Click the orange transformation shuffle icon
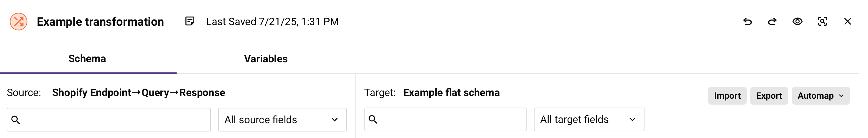 pyautogui.click(x=19, y=22)
